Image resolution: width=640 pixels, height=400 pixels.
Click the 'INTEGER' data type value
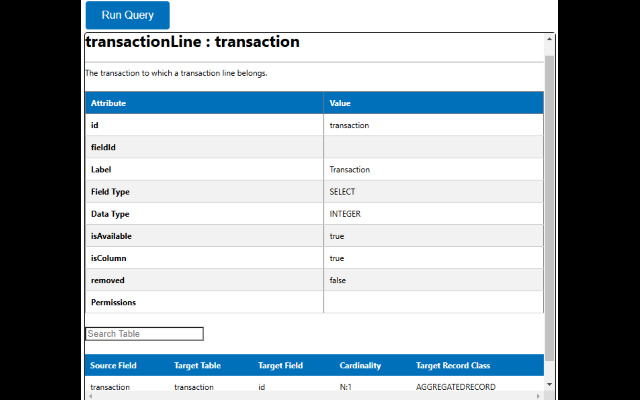point(345,214)
